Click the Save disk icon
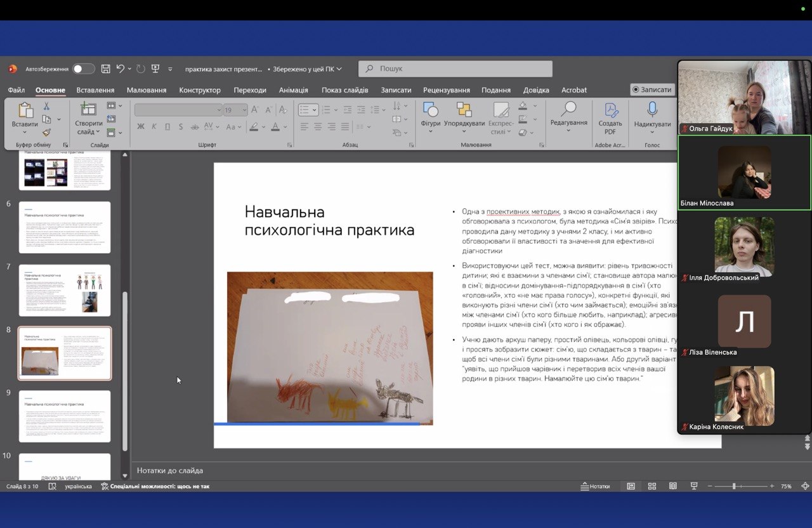 pyautogui.click(x=106, y=69)
